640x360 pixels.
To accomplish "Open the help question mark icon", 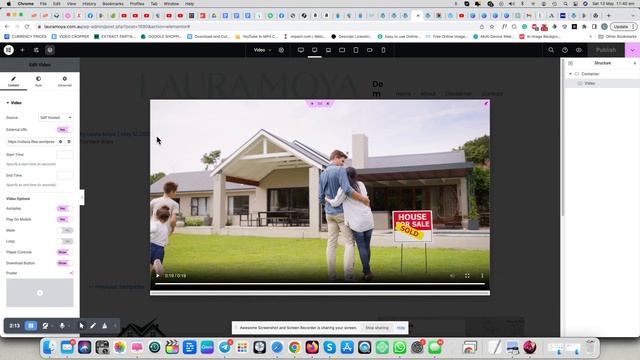I will [x=565, y=50].
